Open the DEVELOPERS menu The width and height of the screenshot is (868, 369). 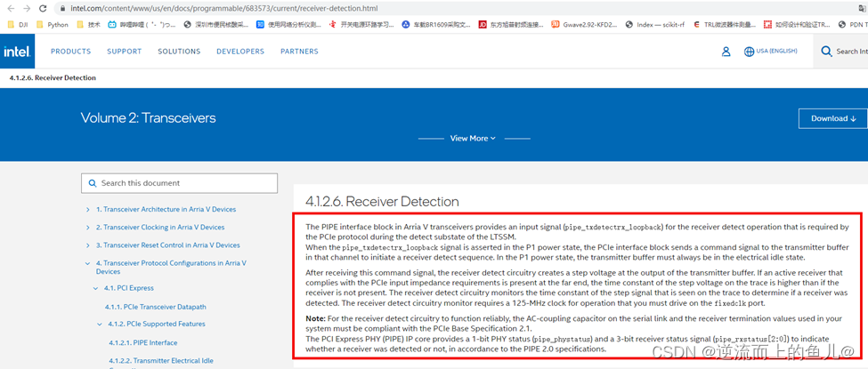click(240, 52)
